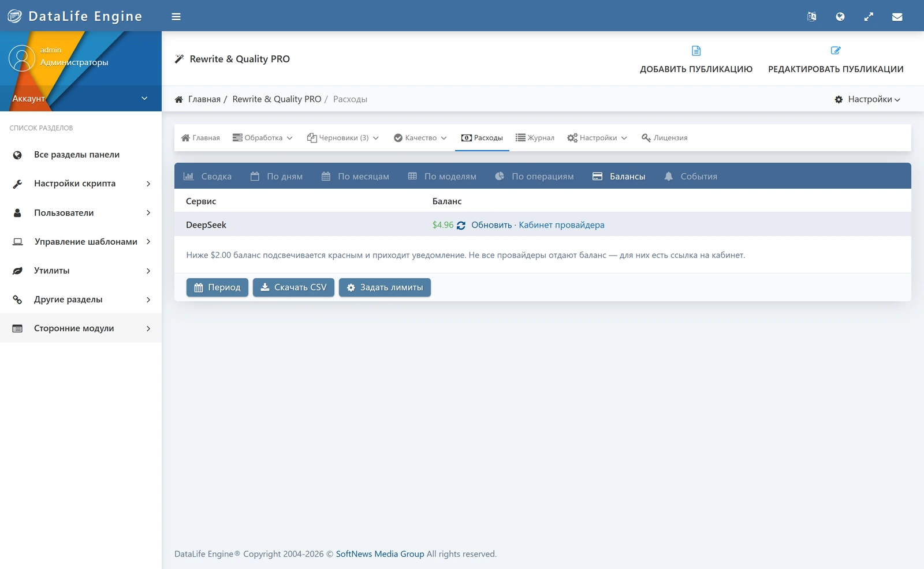Click the Скачать CSV button
The image size is (924, 569).
(x=293, y=287)
